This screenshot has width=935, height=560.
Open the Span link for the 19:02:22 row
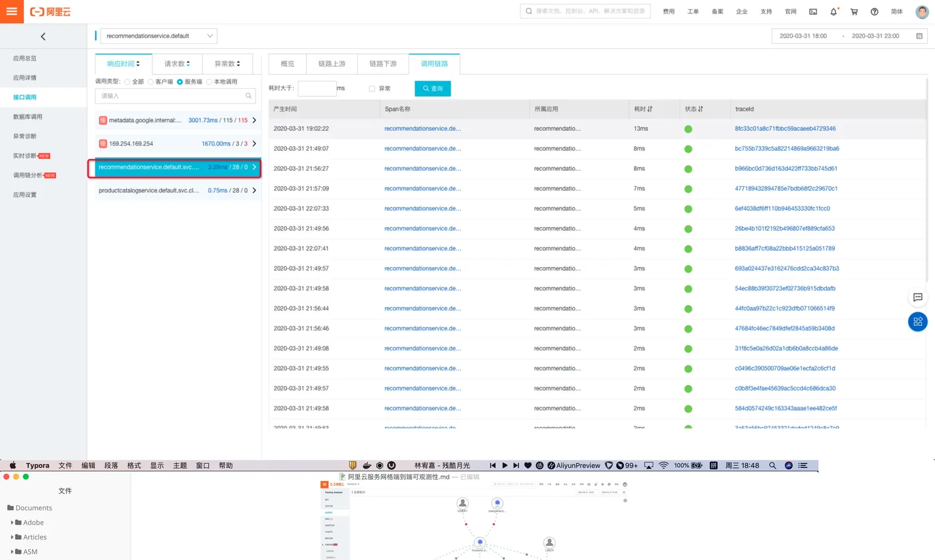coord(422,129)
